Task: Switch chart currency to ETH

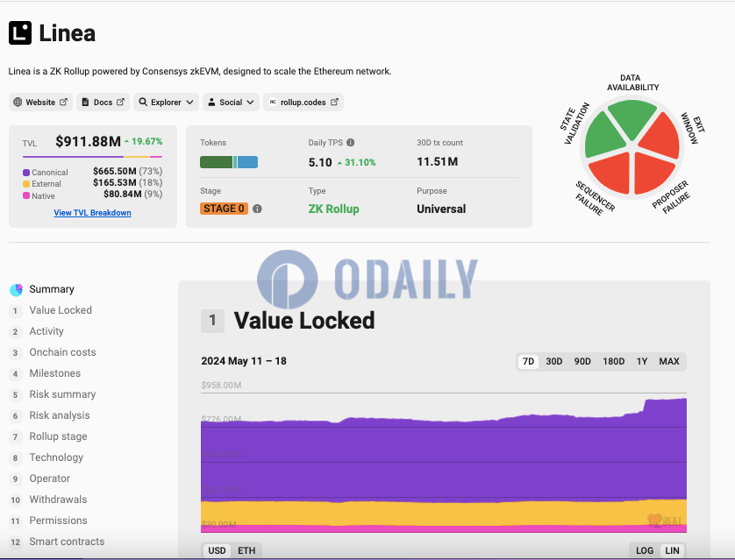Action: coord(246,550)
